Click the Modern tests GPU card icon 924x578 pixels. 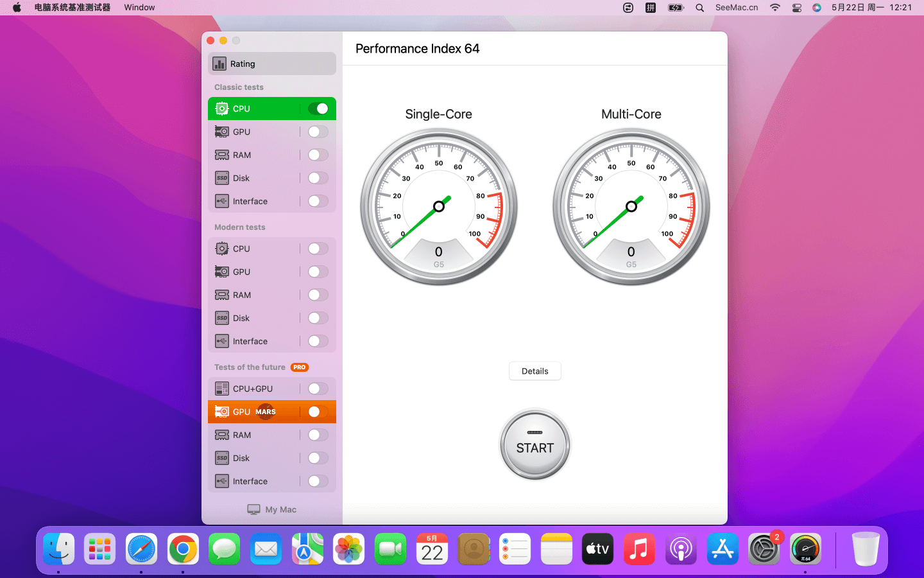(222, 272)
